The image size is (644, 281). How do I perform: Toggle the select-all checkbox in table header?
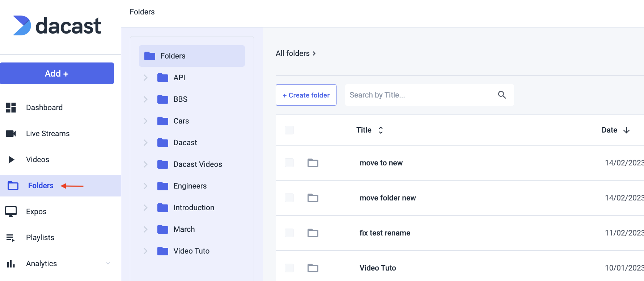coord(289,130)
